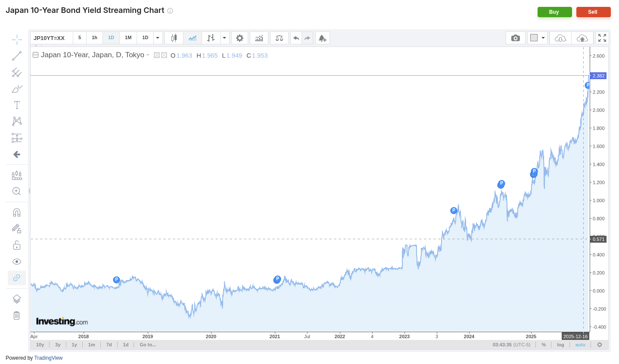Click the green Buy button

[554, 12]
